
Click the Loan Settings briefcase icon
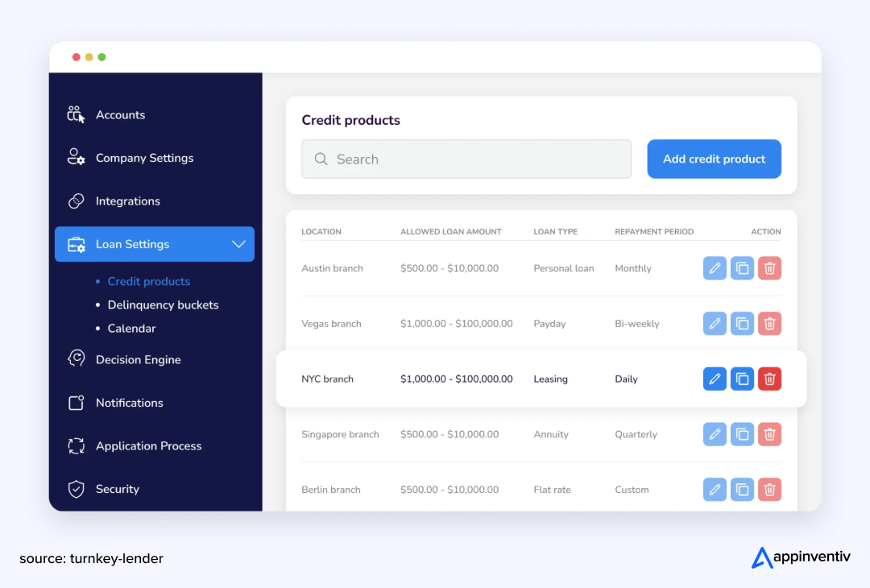pyautogui.click(x=76, y=244)
